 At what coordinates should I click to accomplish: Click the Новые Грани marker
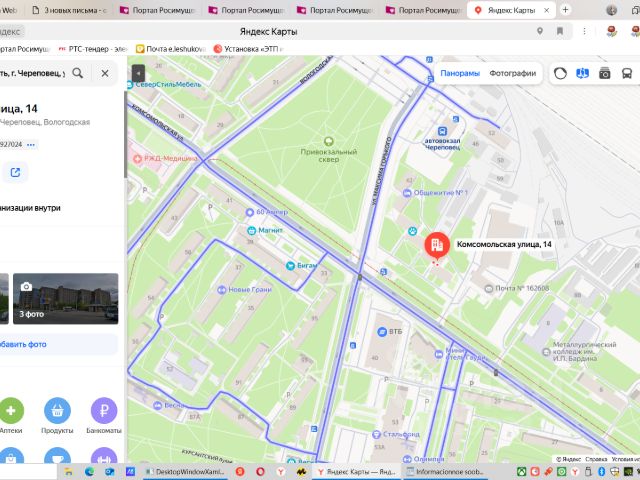point(222,290)
